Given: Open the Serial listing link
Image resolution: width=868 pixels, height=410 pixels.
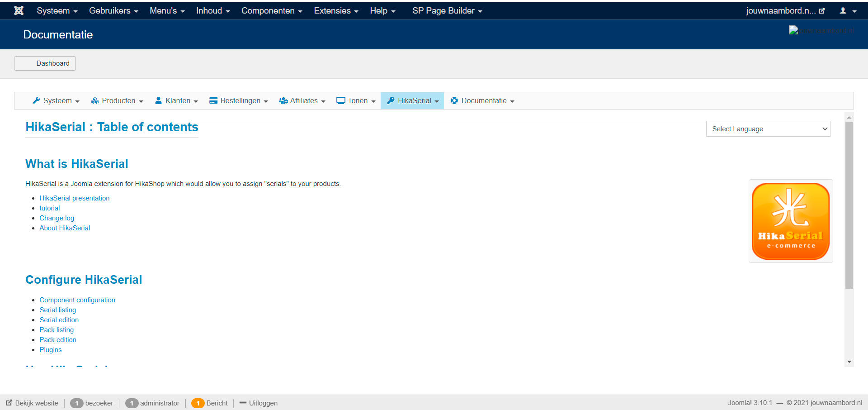Looking at the screenshot, I should pyautogui.click(x=58, y=310).
